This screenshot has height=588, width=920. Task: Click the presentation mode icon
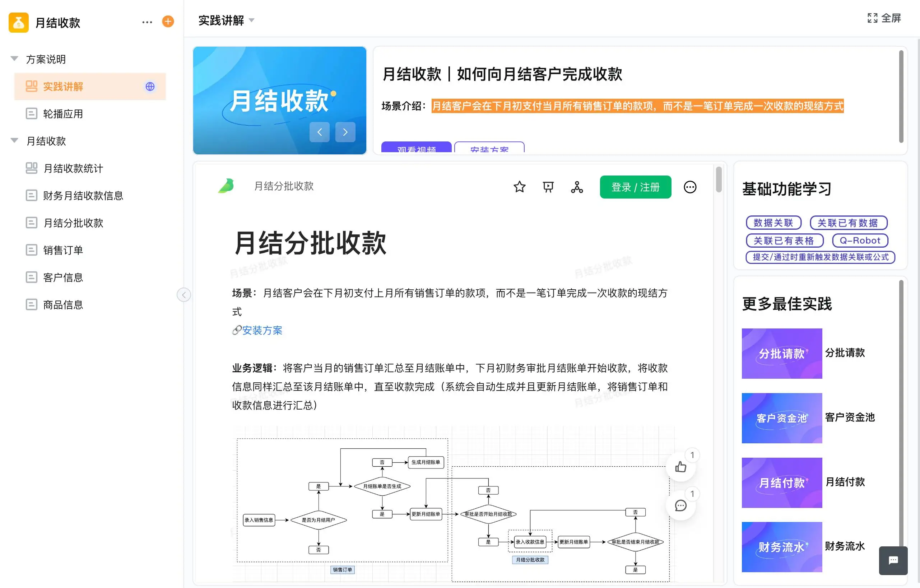point(548,187)
